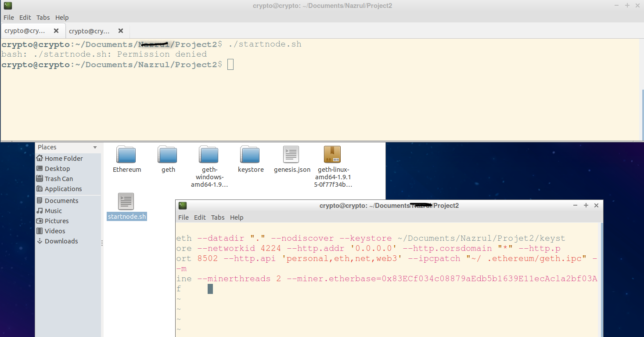Click the "--minerthreads 2" text in vim
This screenshot has height=337, width=644.
(x=239, y=279)
